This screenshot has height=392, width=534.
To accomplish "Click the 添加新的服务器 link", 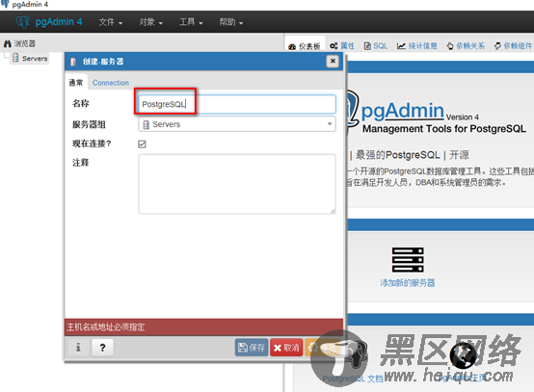I will point(408,283).
